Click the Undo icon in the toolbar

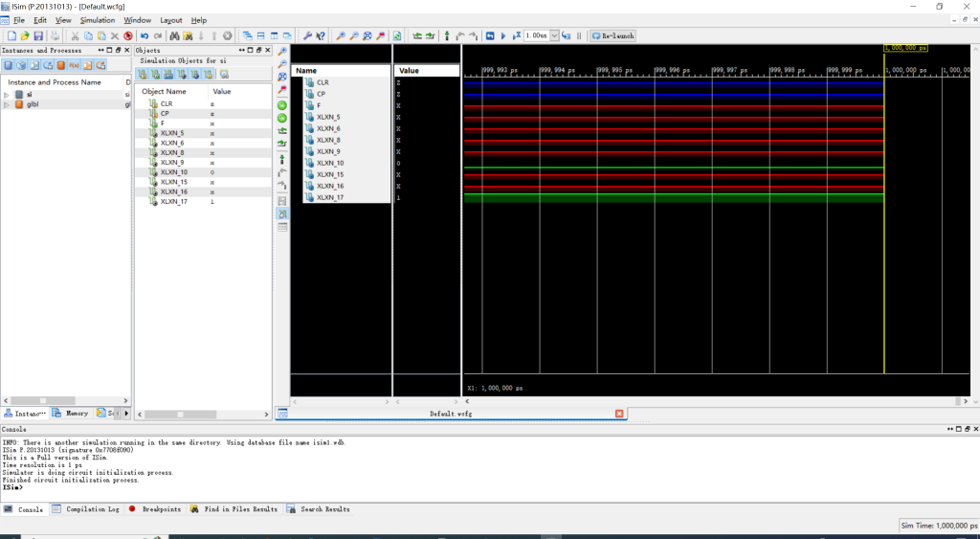point(145,35)
